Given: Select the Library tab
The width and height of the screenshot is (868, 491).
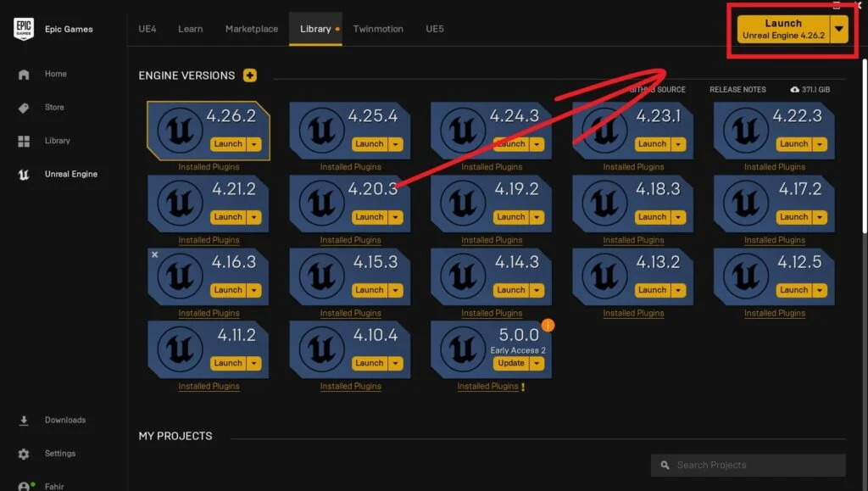Looking at the screenshot, I should tap(315, 29).
